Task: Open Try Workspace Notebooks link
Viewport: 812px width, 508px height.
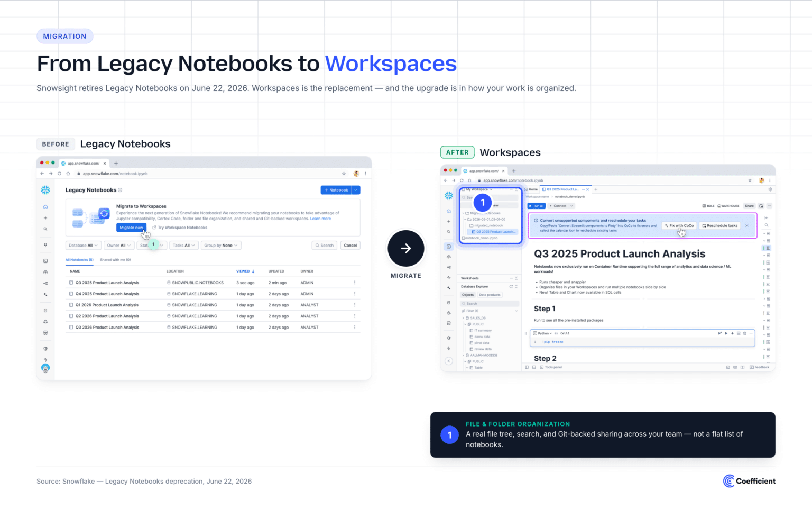Action: tap(180, 228)
